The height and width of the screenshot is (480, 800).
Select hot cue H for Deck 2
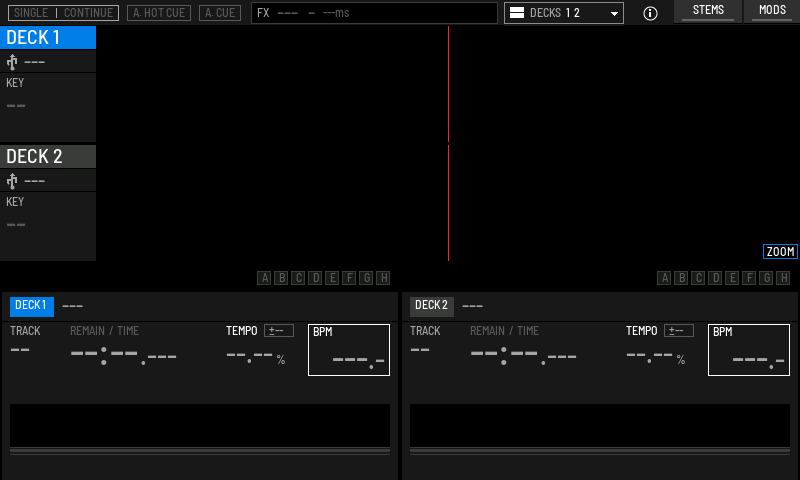click(783, 278)
